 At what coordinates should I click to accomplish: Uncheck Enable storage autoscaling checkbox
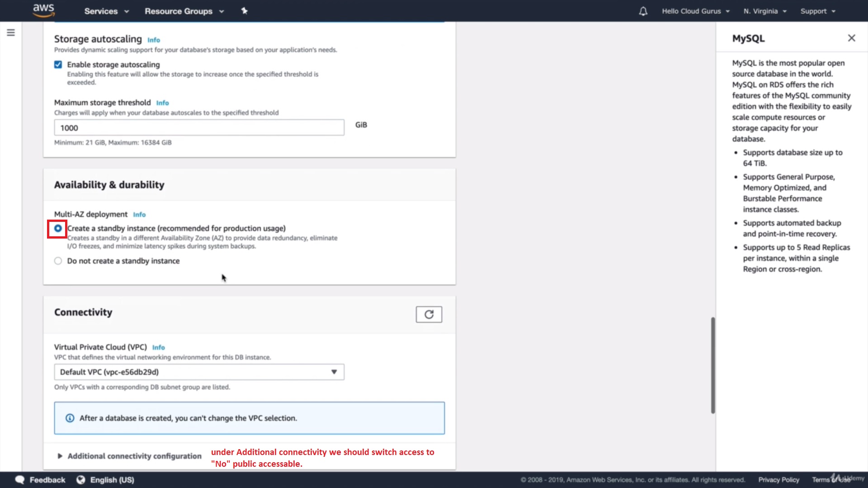click(x=58, y=65)
